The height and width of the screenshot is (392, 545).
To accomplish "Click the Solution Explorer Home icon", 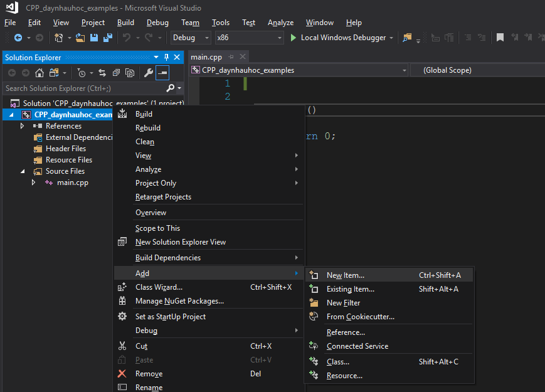I will [40, 73].
